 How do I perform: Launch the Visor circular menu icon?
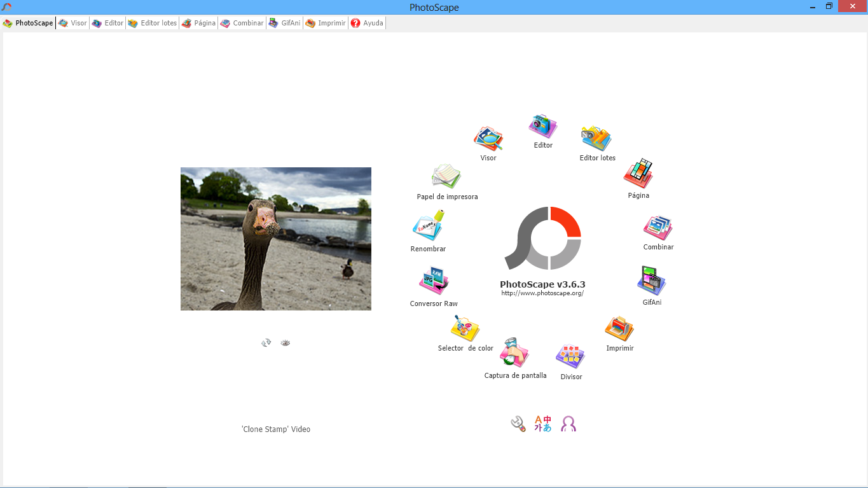[x=488, y=139]
